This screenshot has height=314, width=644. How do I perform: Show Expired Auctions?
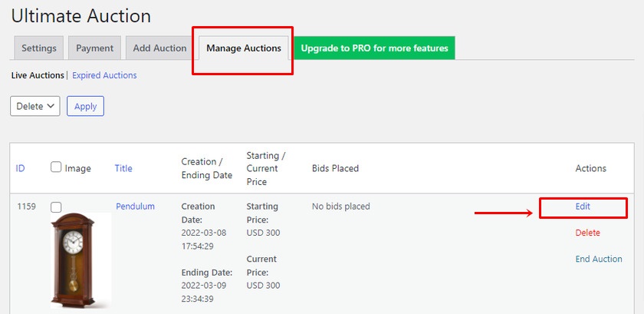[104, 76]
